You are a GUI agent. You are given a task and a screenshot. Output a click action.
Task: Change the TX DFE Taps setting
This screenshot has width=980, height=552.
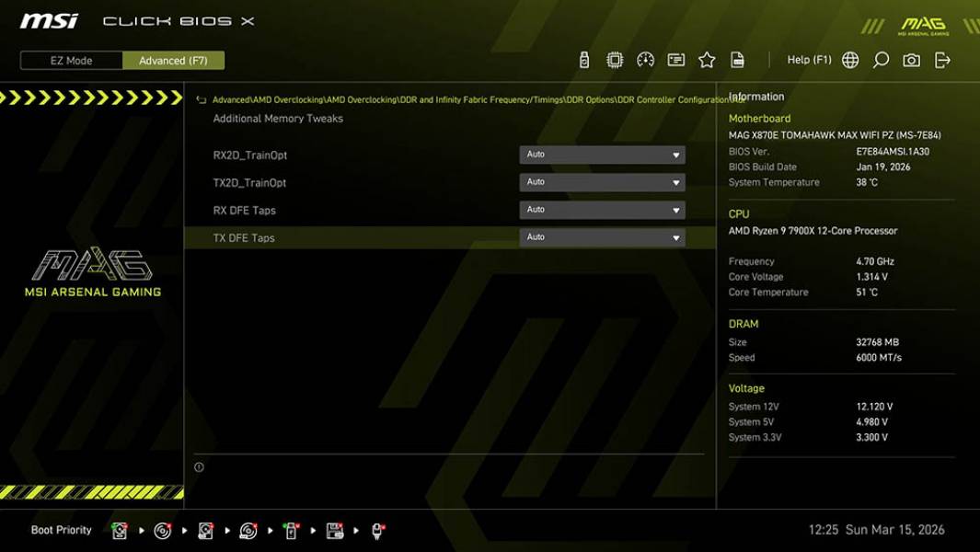603,237
